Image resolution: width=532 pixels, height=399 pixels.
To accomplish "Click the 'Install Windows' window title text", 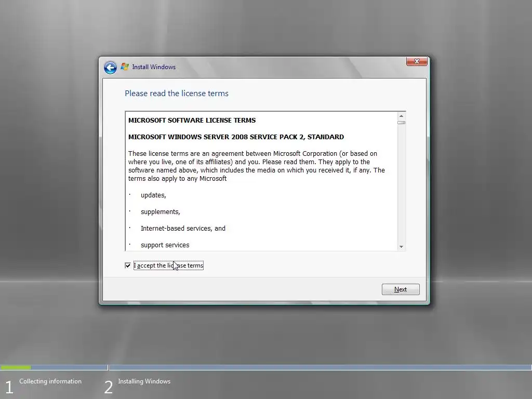I will coord(154,67).
